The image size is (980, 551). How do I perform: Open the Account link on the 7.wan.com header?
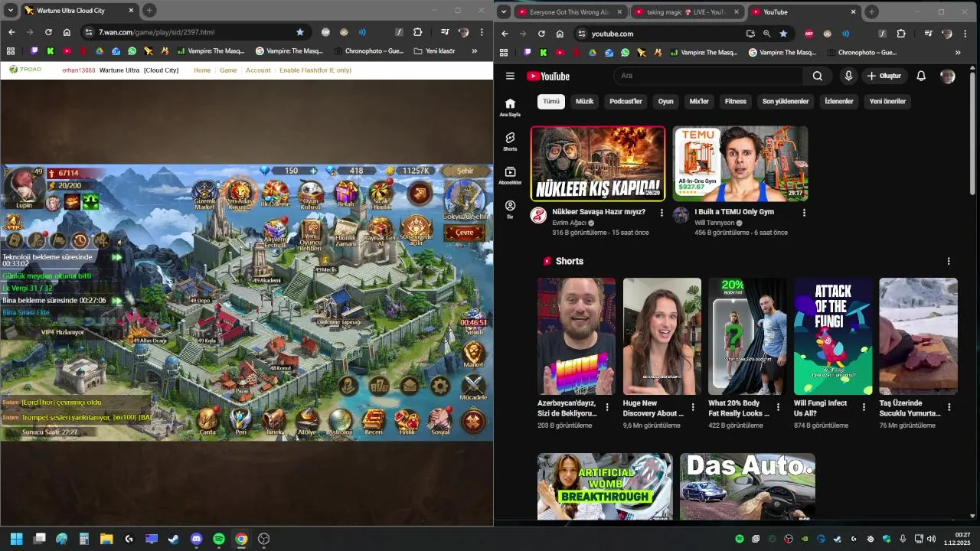coord(258,70)
